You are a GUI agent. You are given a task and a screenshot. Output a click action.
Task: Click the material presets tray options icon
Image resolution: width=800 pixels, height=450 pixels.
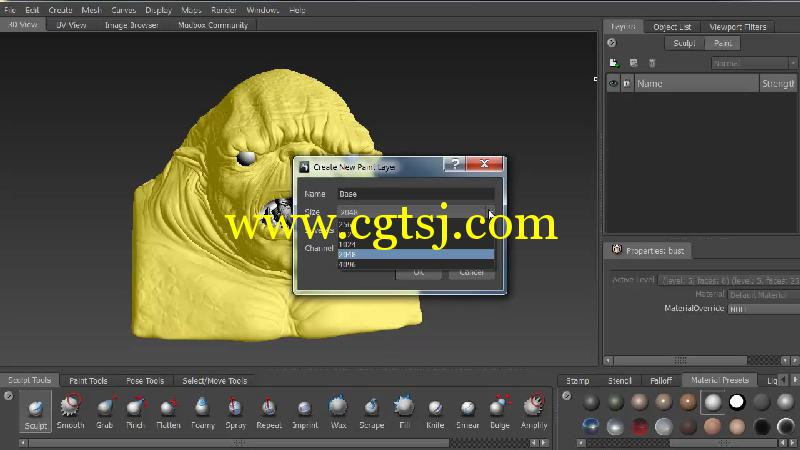(566, 396)
